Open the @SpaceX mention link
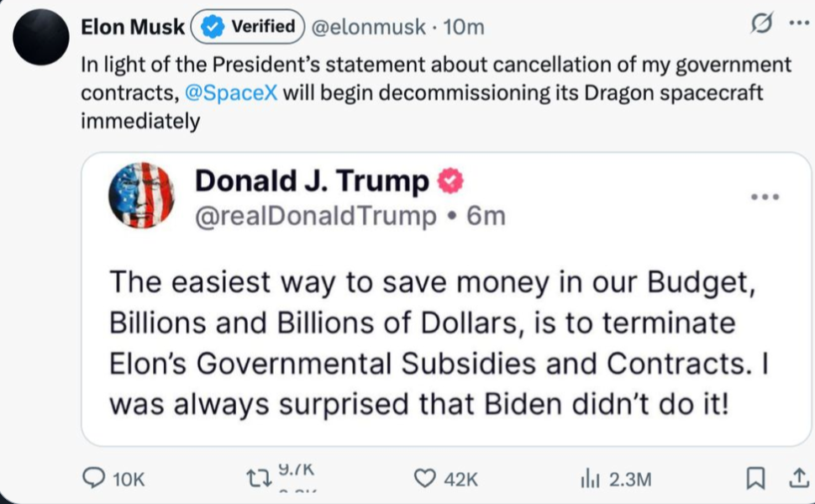Screen dimensions: 815x504 pos(230,92)
